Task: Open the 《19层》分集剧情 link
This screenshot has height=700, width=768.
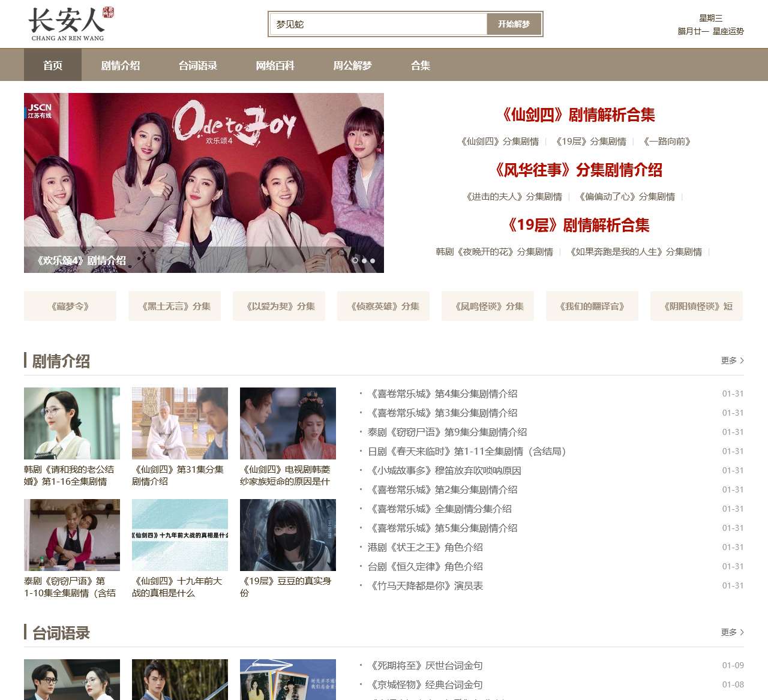Action: click(589, 142)
